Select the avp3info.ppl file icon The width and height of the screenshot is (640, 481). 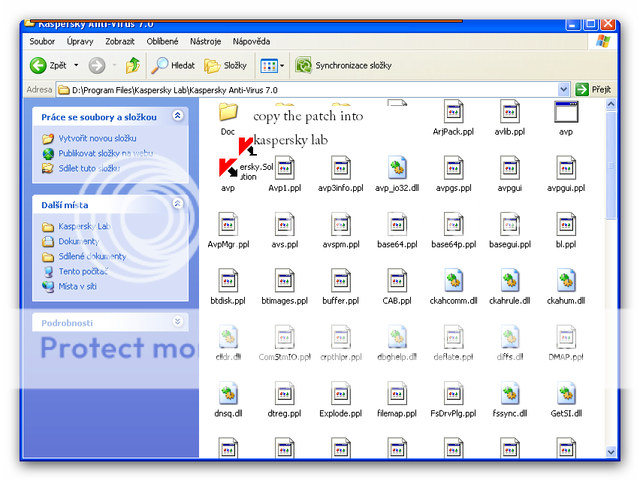(341, 168)
